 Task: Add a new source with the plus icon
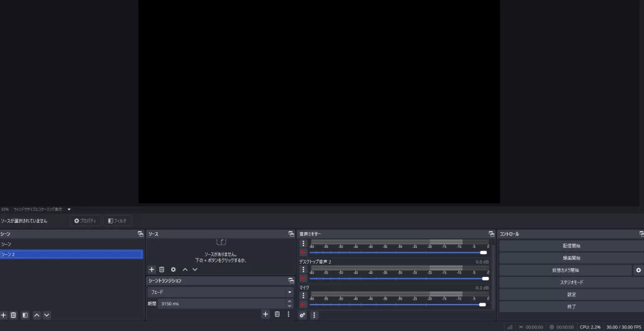point(152,269)
